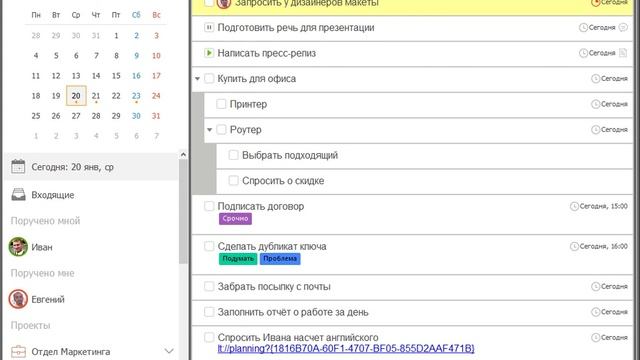Click clock icon on Заполнить отчёт task
This screenshot has height=360, width=640.
click(x=596, y=312)
